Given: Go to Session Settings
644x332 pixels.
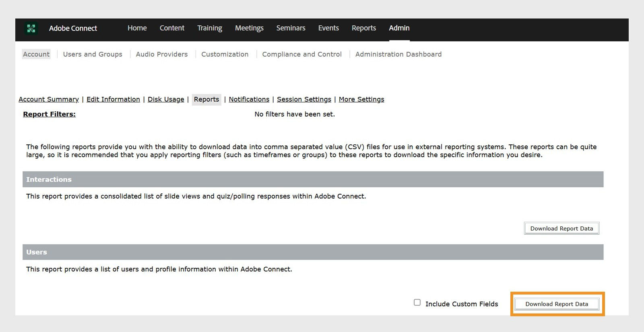Looking at the screenshot, I should (x=304, y=99).
